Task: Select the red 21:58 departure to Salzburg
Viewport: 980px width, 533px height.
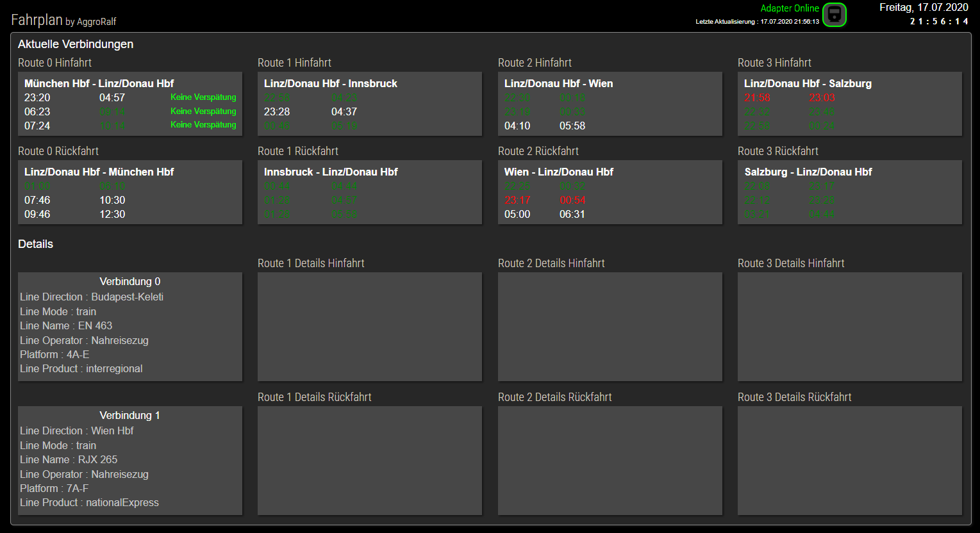Action: coord(757,97)
